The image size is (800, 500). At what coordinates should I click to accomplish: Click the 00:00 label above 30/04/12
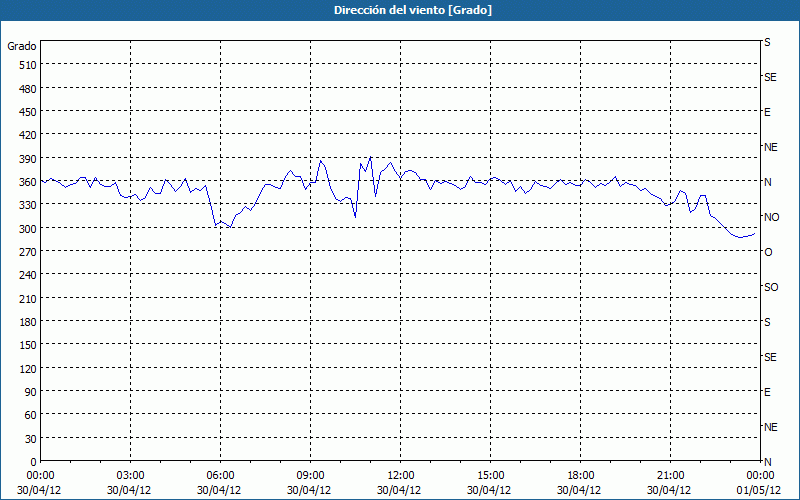[40, 476]
